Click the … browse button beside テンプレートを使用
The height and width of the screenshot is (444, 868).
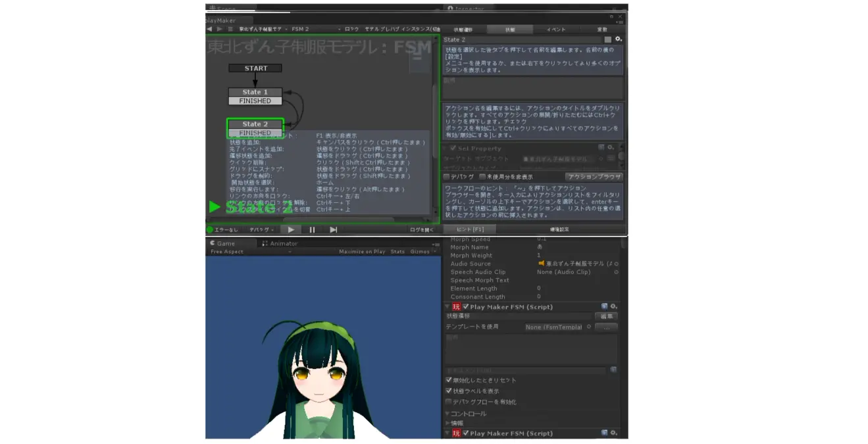click(x=606, y=327)
